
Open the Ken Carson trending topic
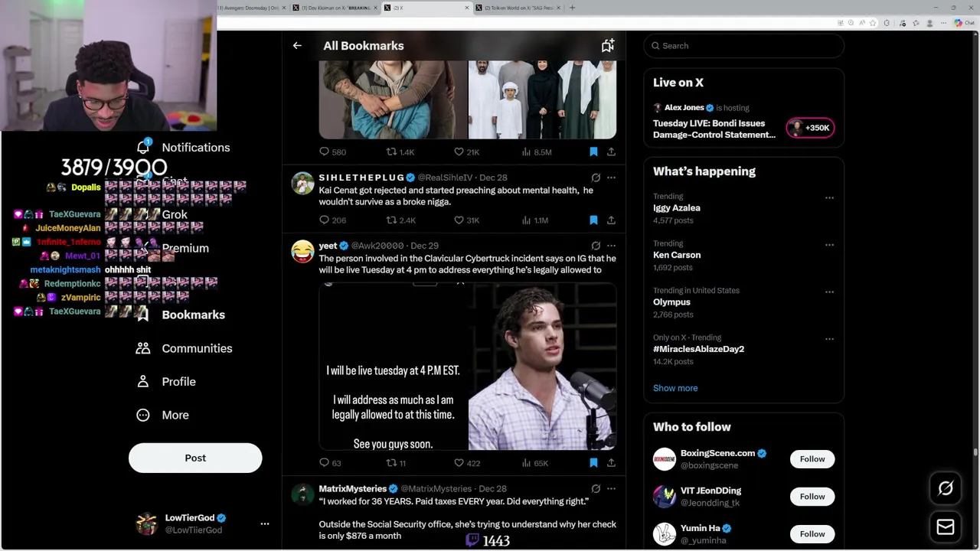point(677,255)
